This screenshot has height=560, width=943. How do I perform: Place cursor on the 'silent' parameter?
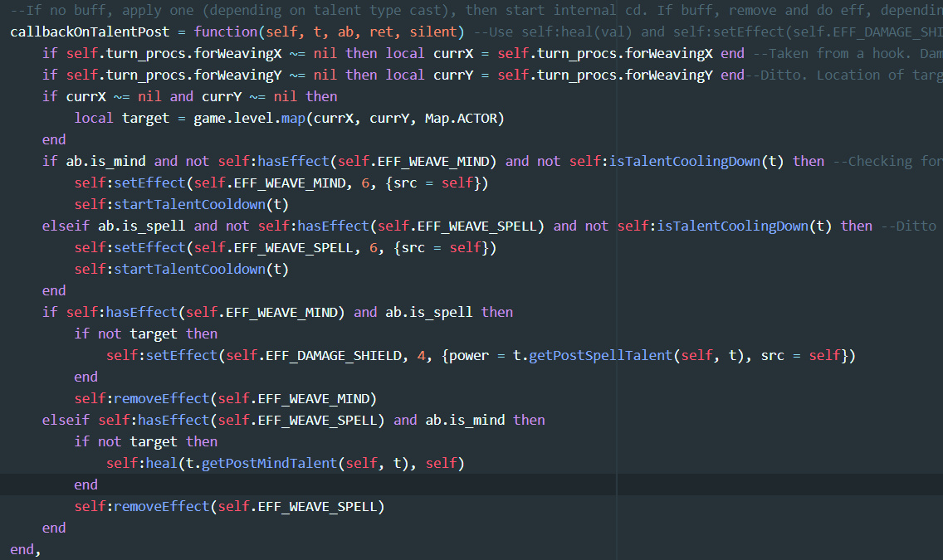point(433,32)
